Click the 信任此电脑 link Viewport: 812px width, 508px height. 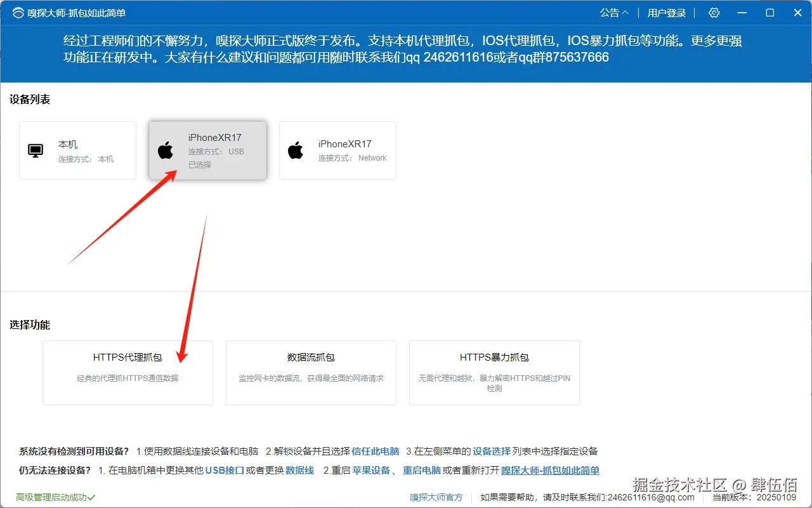point(376,451)
